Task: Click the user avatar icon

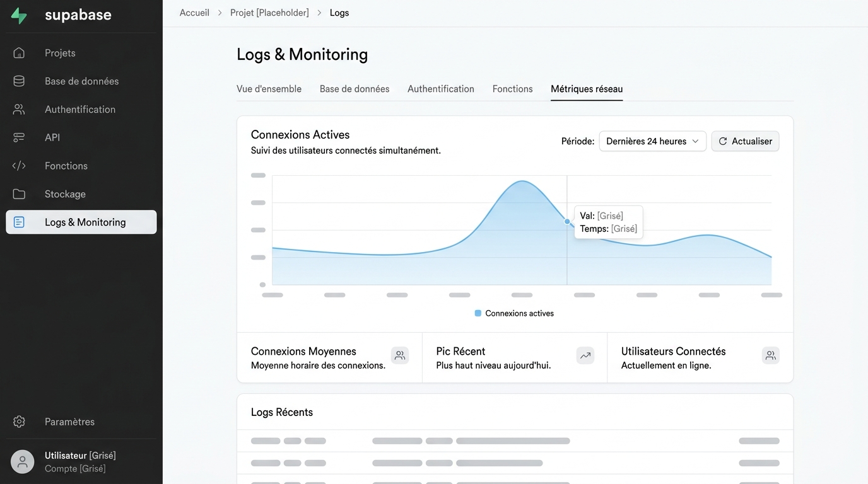Action: click(x=22, y=462)
